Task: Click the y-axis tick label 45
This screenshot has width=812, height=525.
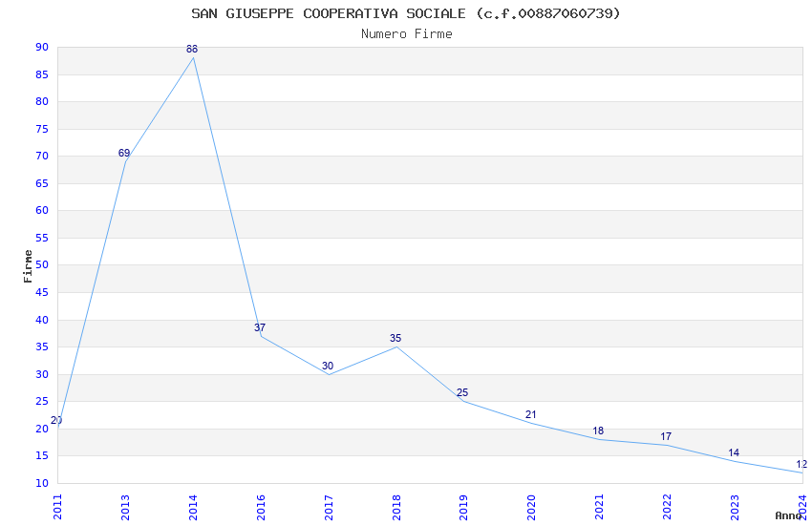Action: 42,292
